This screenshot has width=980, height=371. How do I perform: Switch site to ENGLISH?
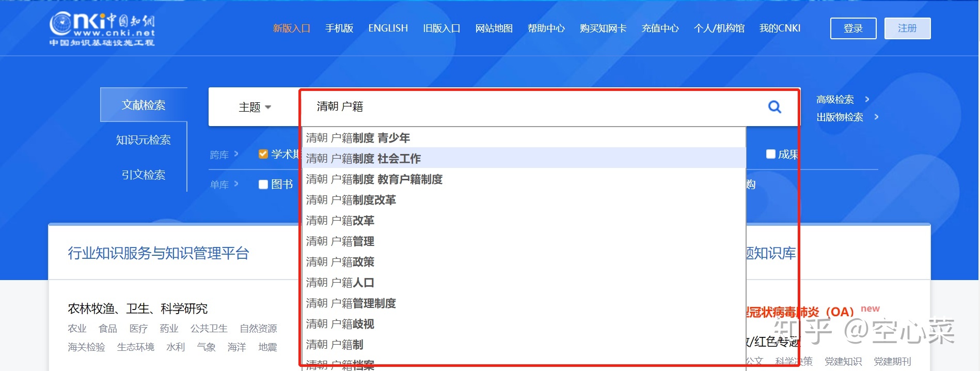(388, 28)
